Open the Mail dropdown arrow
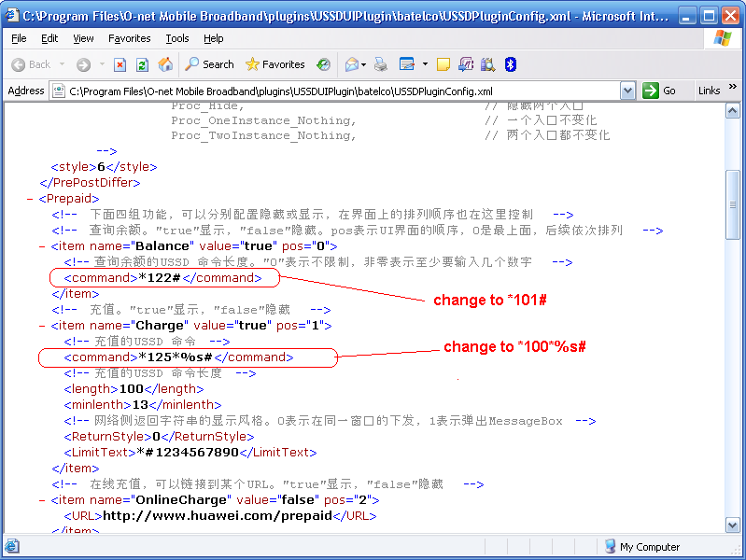Viewport: 746px width, 560px height. [x=364, y=64]
